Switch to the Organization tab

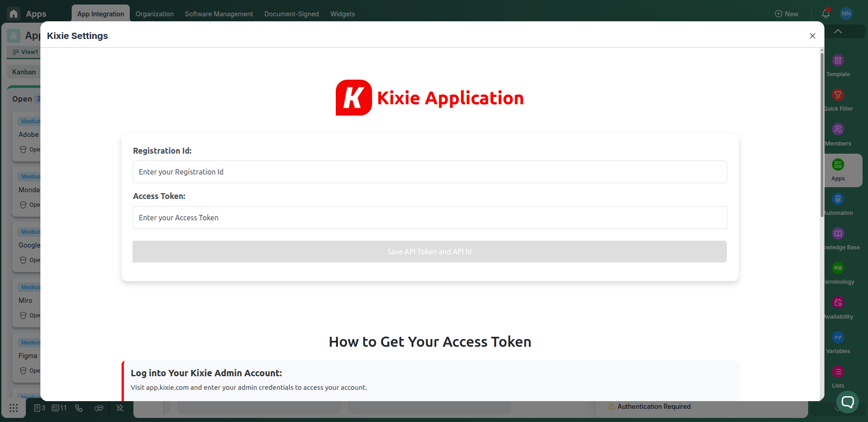tap(154, 14)
